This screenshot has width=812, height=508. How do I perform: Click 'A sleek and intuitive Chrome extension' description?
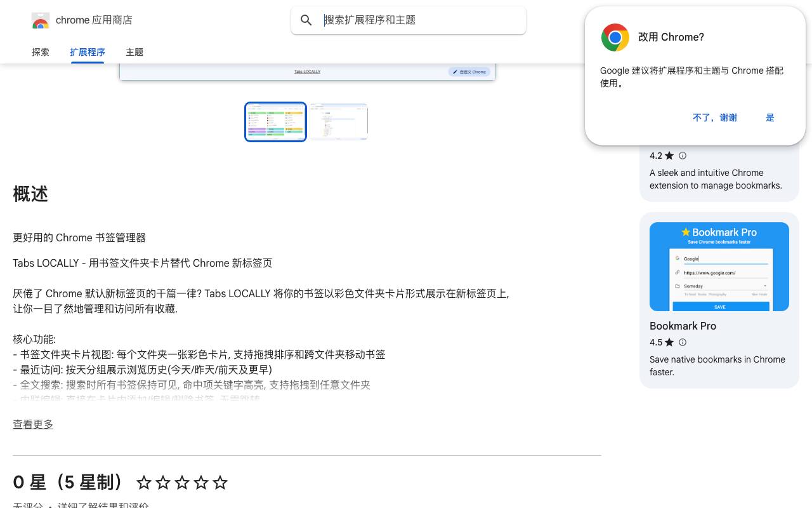pos(716,179)
